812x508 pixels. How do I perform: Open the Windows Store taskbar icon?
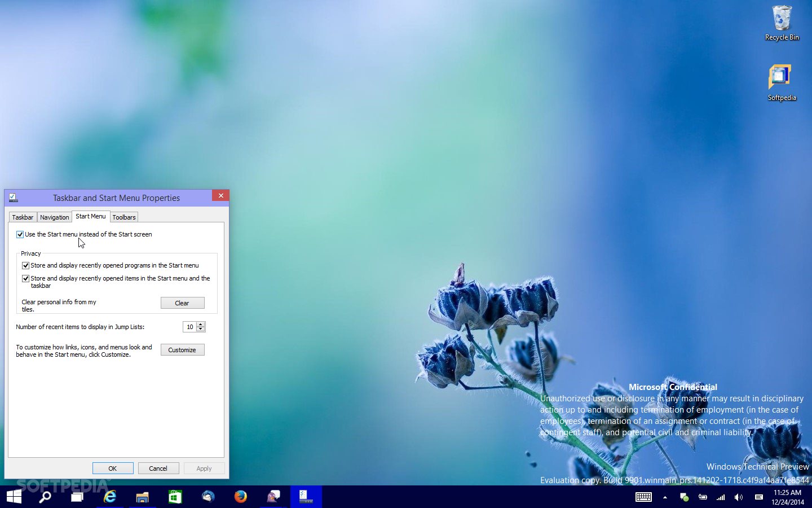tap(175, 497)
